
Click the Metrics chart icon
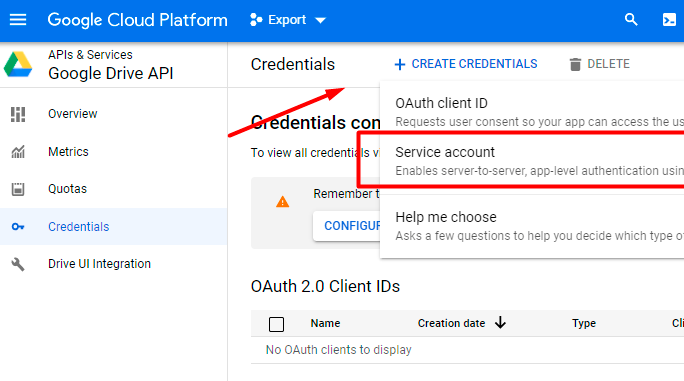(x=18, y=152)
